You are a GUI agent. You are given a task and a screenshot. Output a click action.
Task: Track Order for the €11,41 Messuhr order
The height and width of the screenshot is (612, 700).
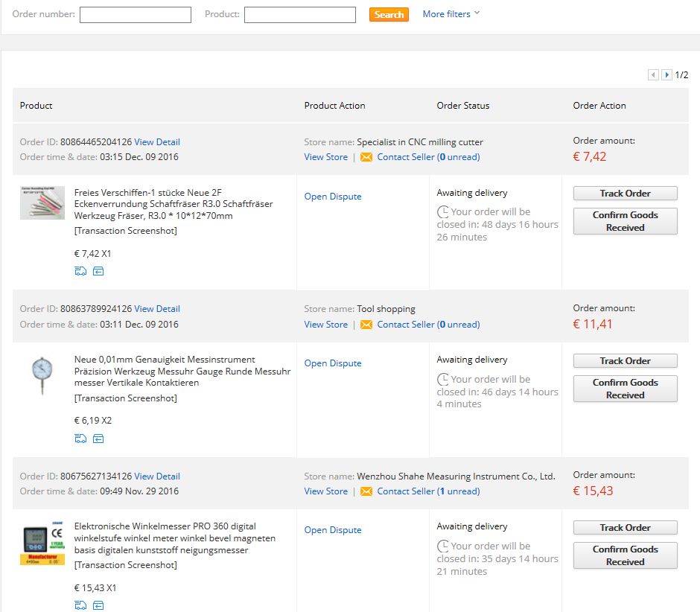[625, 361]
